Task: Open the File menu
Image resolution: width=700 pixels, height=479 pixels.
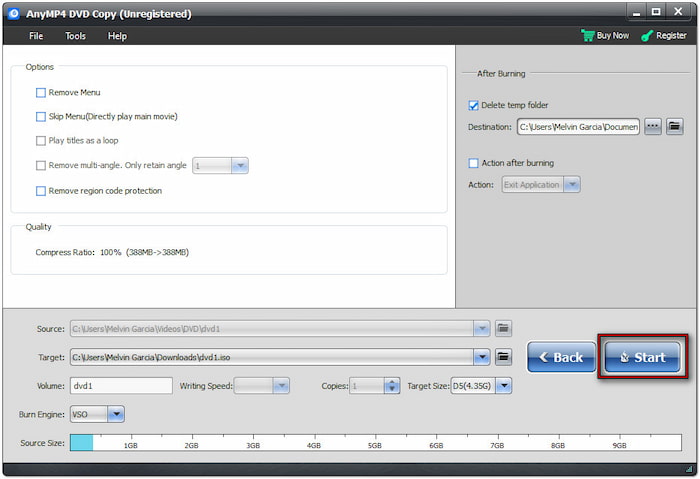Action: click(36, 36)
